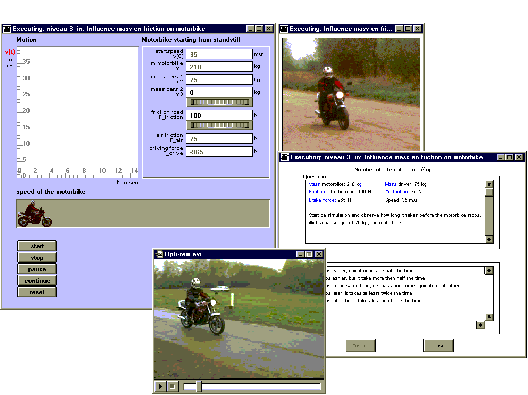Open the blue Mass driver link
Screen dimensions: 528x395
click(x=390, y=184)
